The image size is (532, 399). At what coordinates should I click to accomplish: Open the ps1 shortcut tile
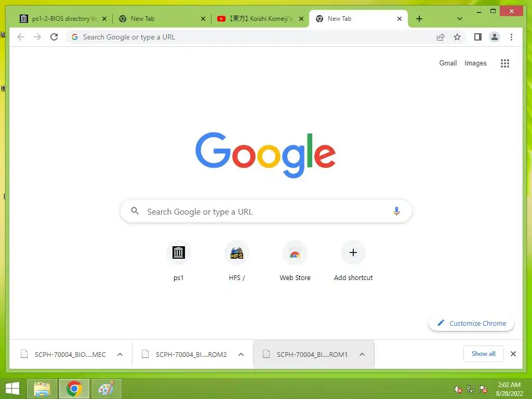(x=179, y=261)
